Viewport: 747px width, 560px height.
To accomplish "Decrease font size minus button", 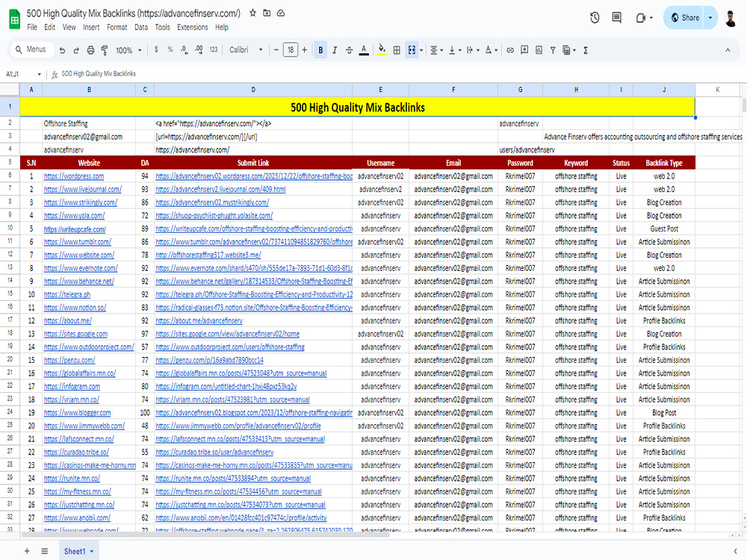I will pos(276,49).
